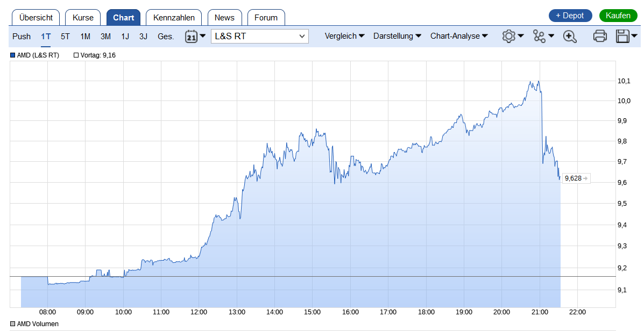Click the 9,5 price axis label
The height and width of the screenshot is (331, 644).
pyautogui.click(x=622, y=204)
